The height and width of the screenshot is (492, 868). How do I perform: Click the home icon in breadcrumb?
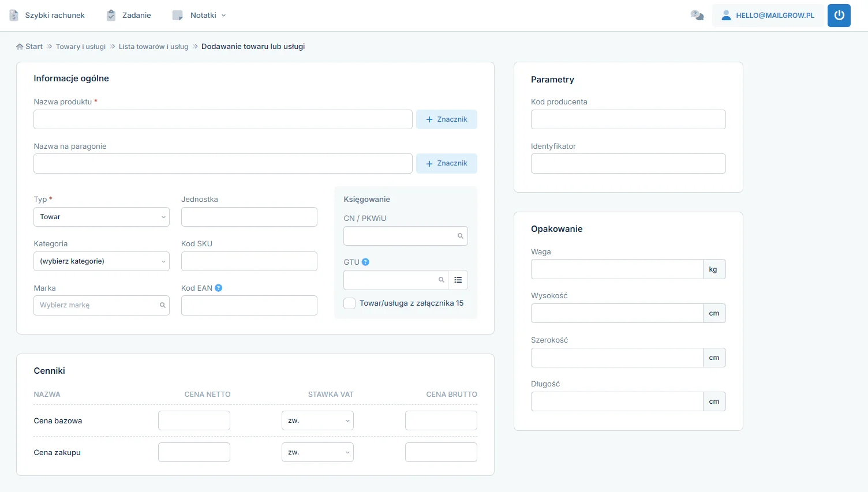20,47
